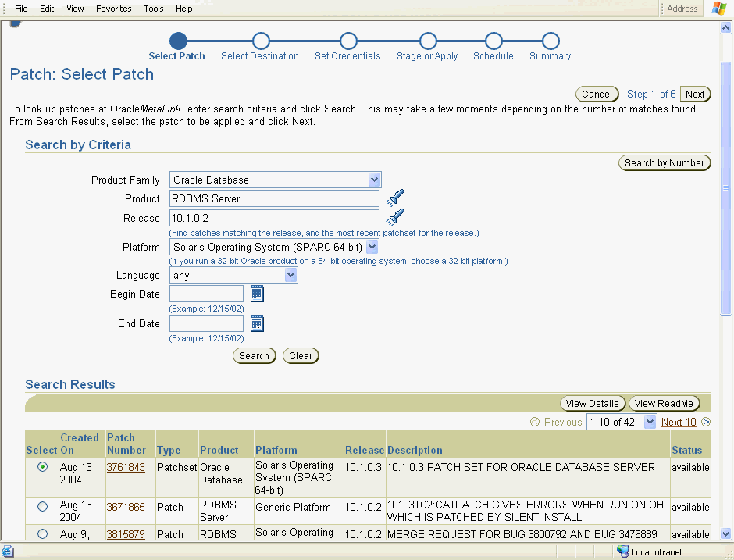Open the Begin Date calendar picker
Screen dimensions: 734x560
pos(257,294)
